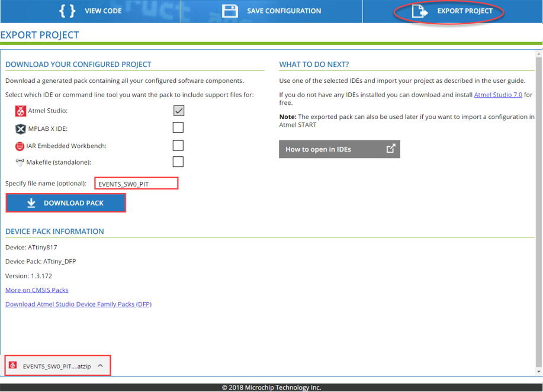
Task: Click the WHAT TO DO NEXT? heading
Action: click(x=314, y=65)
